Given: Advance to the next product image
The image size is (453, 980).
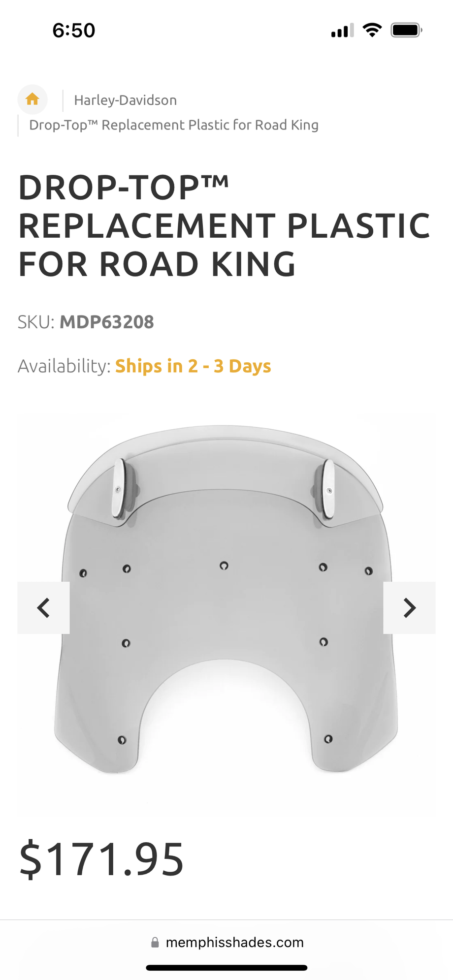Looking at the screenshot, I should [409, 608].
